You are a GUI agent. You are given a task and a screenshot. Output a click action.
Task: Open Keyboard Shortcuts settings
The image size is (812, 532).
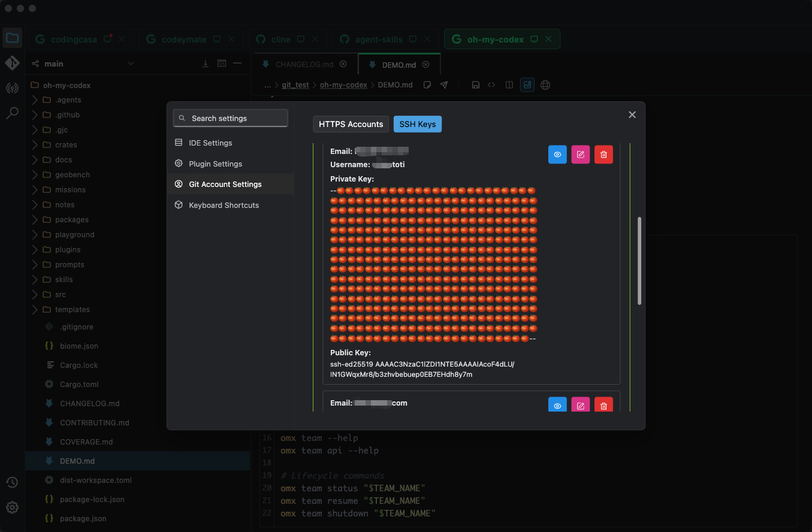[x=230, y=205]
